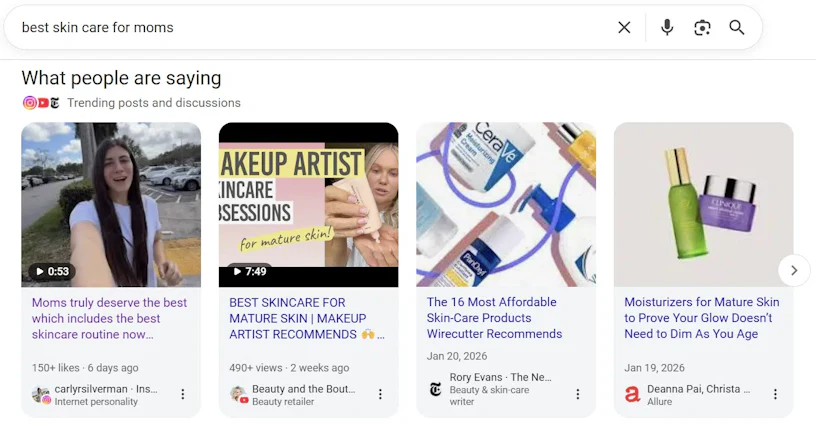Open the CeraVe products article image
This screenshot has width=816, height=435.
point(506,204)
